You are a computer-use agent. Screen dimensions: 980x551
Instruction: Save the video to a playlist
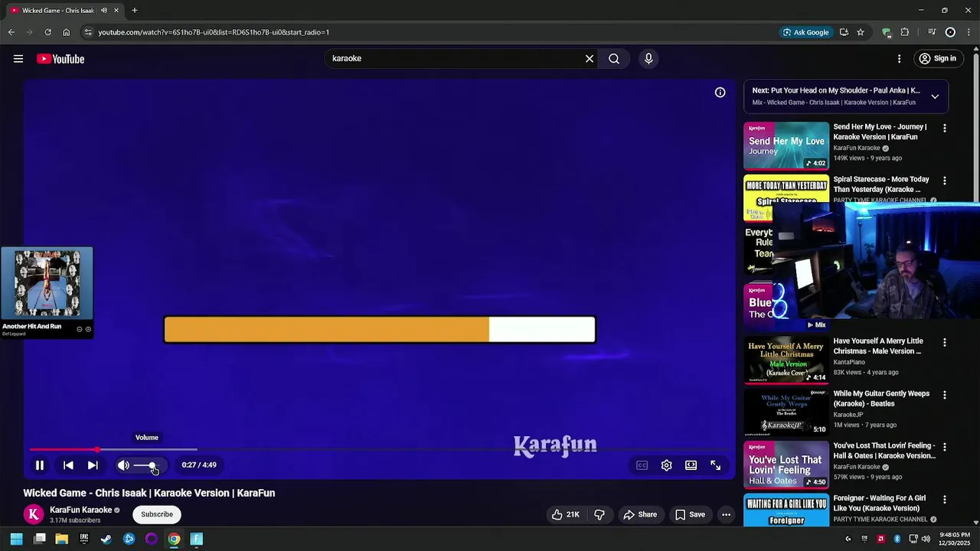click(690, 514)
